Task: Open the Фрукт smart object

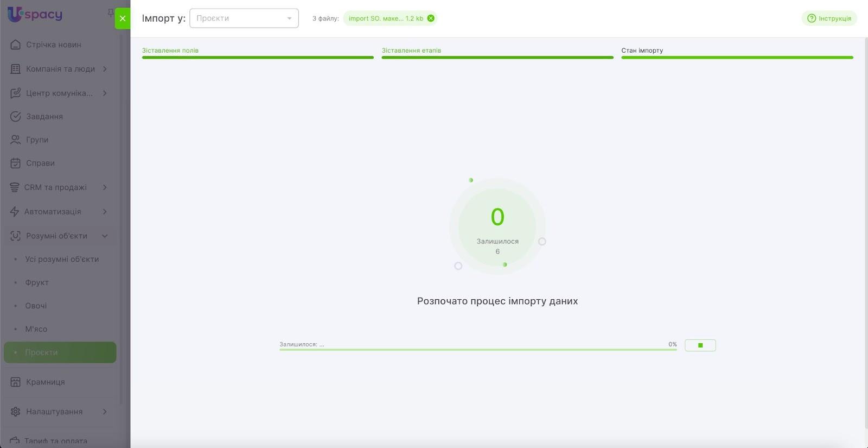Action: coord(37,282)
